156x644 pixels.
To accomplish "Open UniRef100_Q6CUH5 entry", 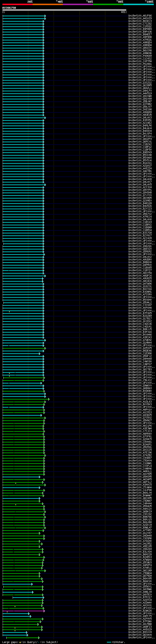I will point(140,498).
